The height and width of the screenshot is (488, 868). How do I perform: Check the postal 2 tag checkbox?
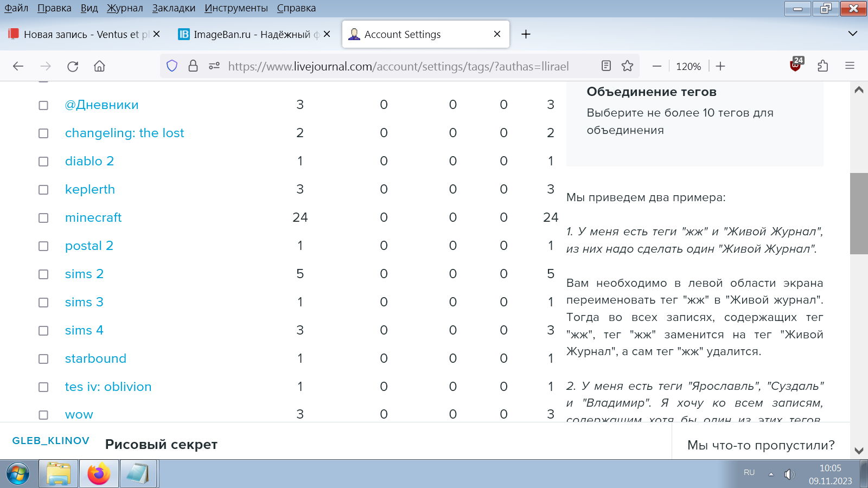pyautogui.click(x=43, y=246)
